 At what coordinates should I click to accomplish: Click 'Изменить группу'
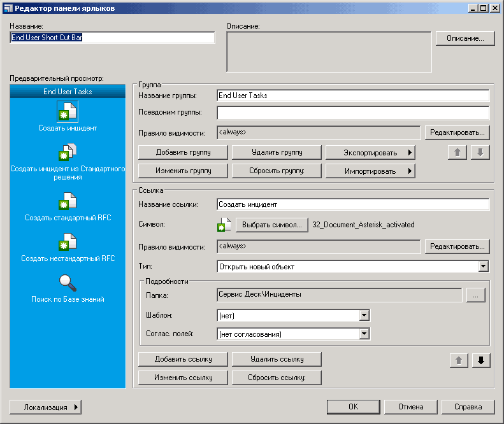(184, 171)
